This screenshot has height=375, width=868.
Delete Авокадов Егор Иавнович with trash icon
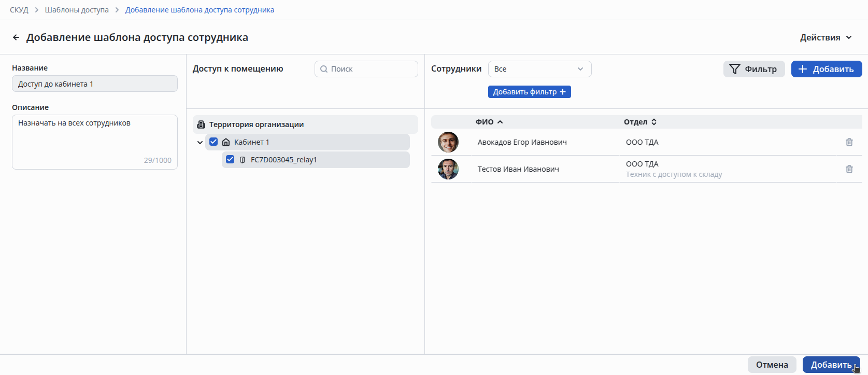click(x=849, y=142)
